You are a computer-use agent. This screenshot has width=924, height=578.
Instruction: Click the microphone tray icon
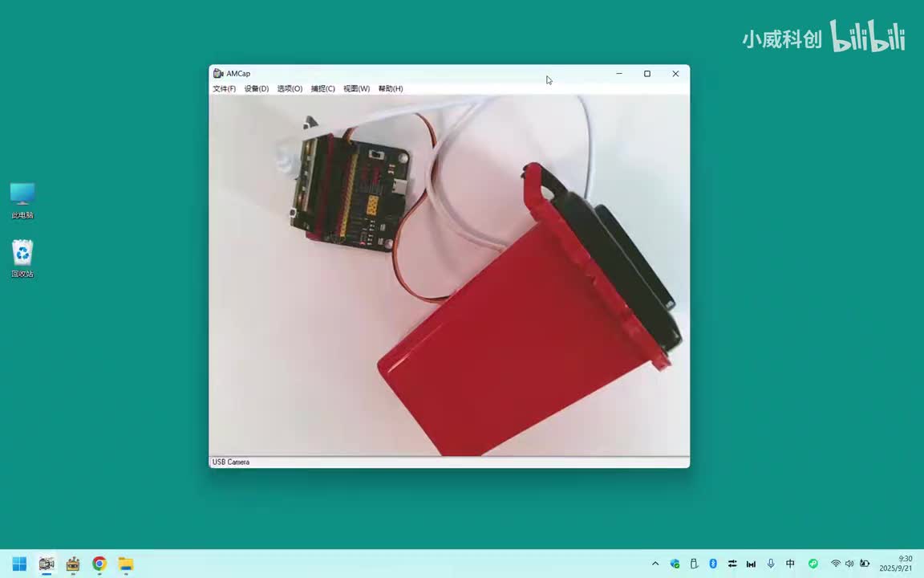[x=771, y=564]
